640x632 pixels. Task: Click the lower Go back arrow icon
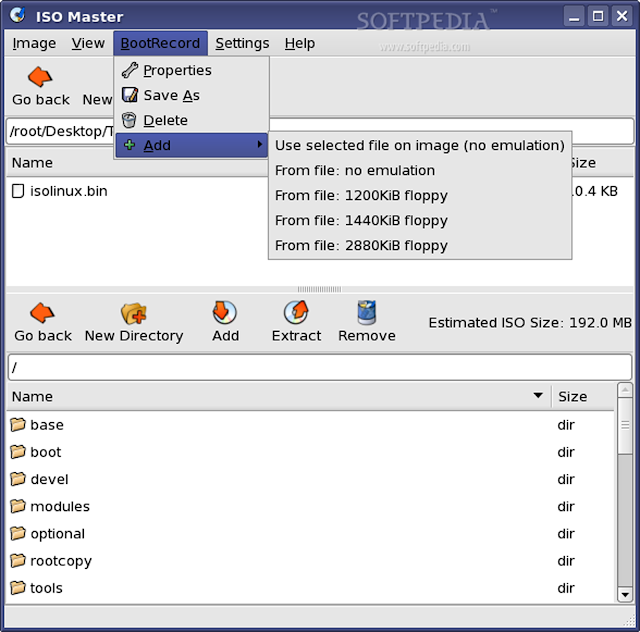[x=42, y=313]
